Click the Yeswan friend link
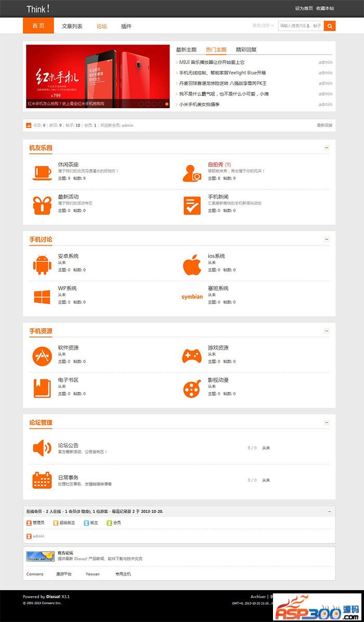The image size is (364, 622). click(93, 574)
